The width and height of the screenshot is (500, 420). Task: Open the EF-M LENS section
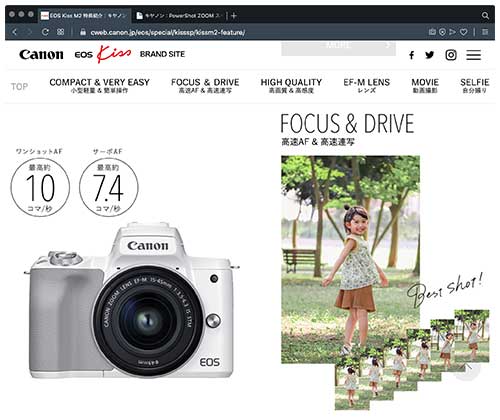(367, 86)
